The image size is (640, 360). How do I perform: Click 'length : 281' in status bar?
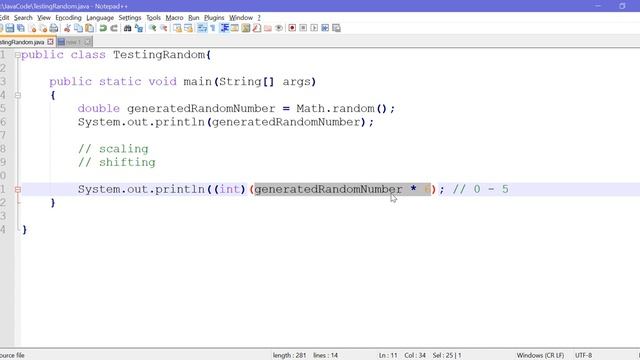point(289,356)
